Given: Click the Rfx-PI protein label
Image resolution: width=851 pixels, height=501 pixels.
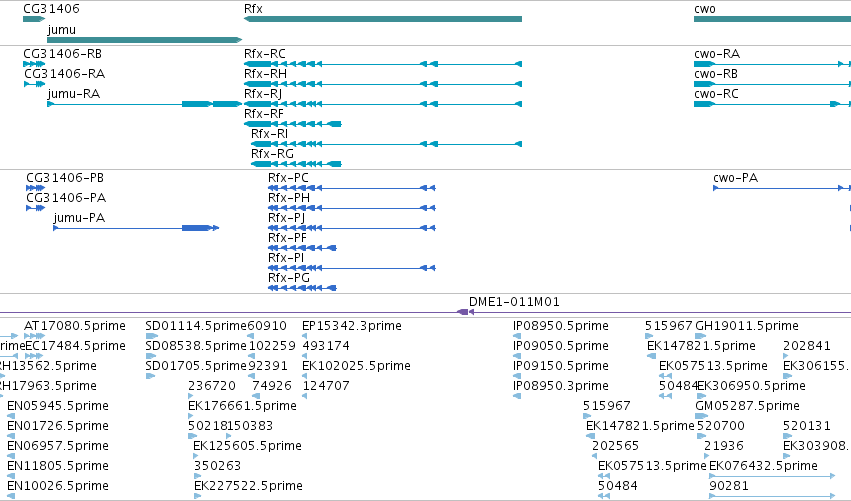Looking at the screenshot, I should click(x=286, y=258).
